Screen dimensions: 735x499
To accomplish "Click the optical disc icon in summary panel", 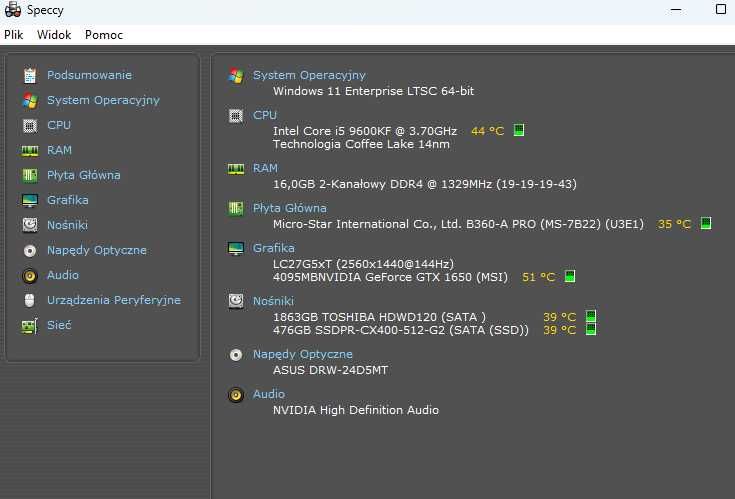I will (x=236, y=355).
